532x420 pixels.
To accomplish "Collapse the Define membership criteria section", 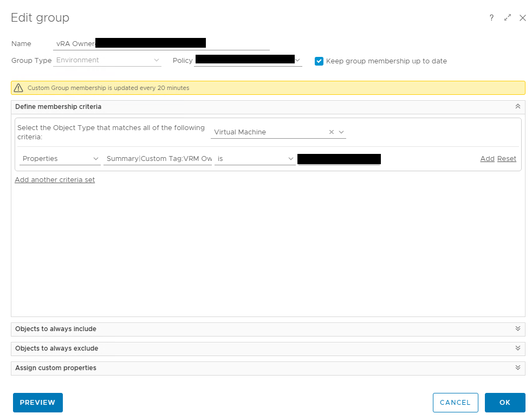I will point(517,107).
